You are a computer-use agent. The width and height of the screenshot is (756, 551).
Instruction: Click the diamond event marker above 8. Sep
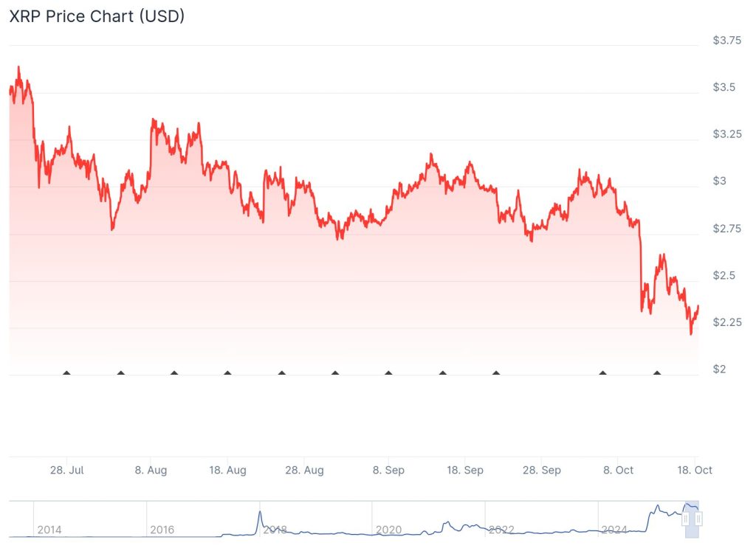coord(388,372)
